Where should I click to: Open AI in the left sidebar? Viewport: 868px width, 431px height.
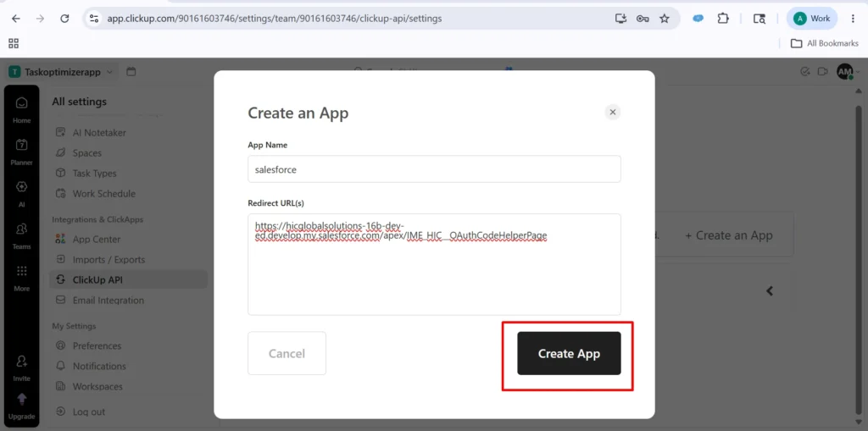(21, 193)
